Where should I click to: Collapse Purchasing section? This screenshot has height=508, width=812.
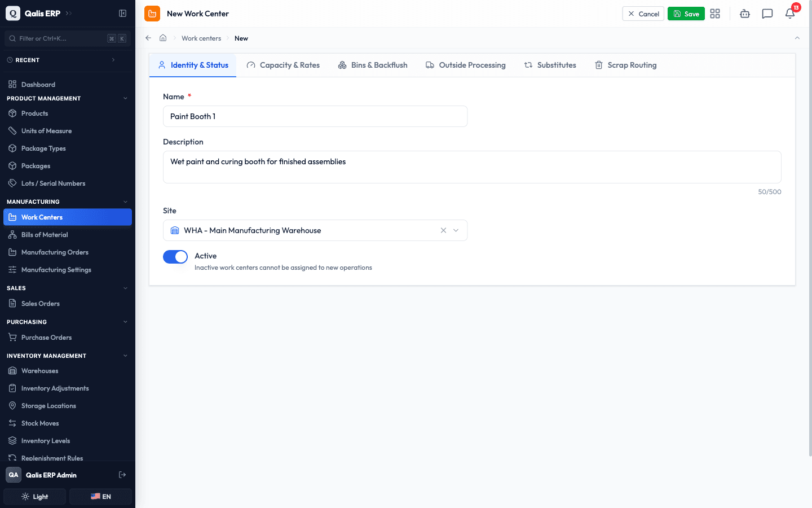pos(125,322)
